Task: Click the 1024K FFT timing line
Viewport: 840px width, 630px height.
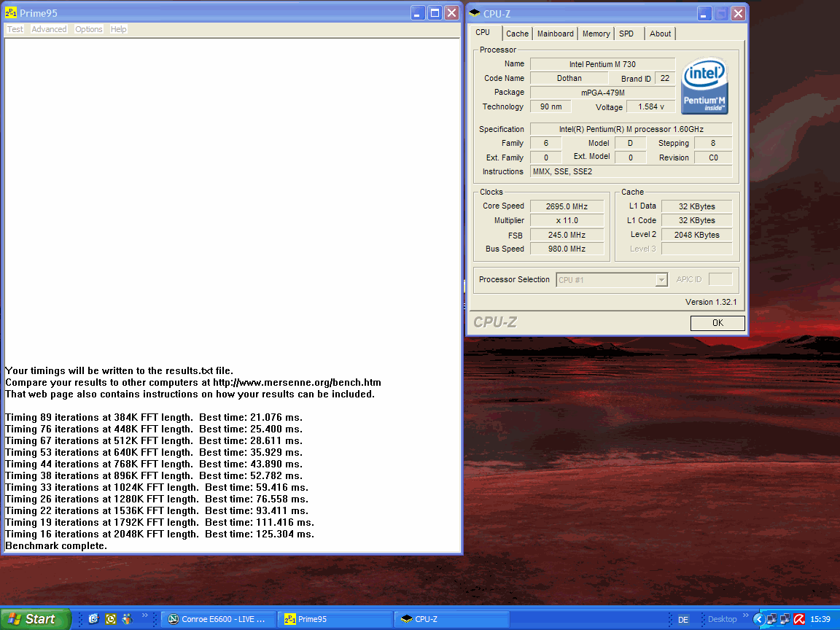Action: coord(157,488)
